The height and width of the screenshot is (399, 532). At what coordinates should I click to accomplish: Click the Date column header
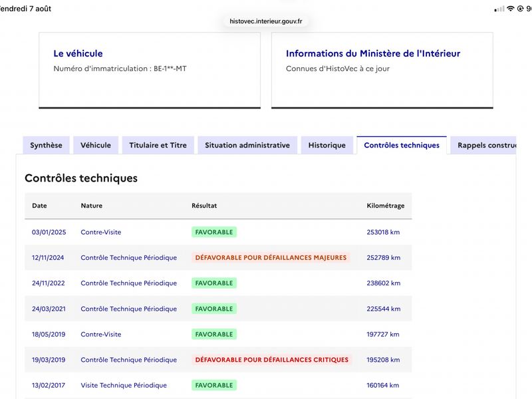coord(39,205)
